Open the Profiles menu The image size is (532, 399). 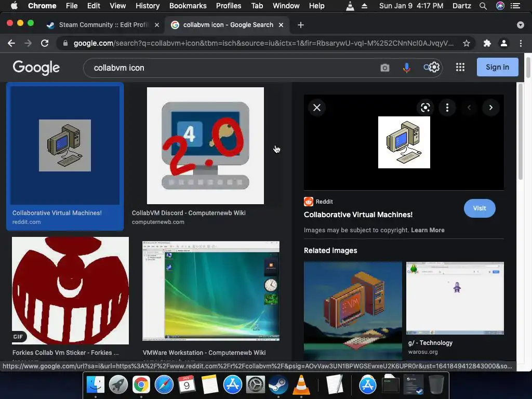229,6
